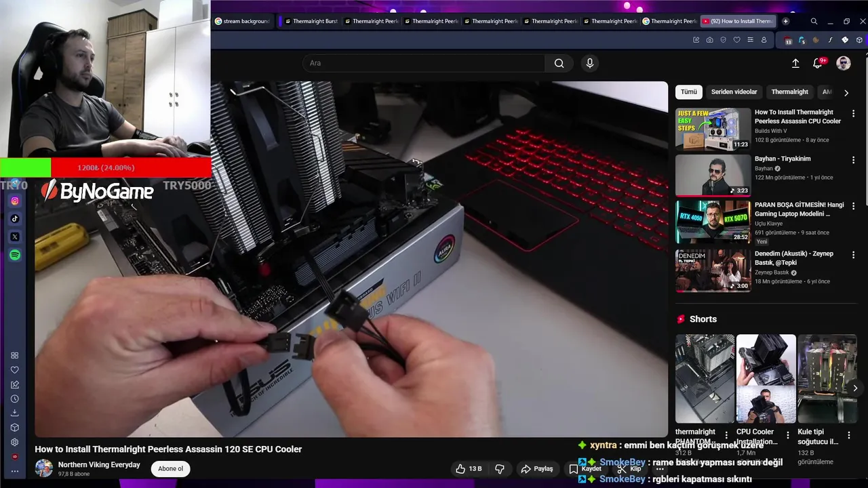
Task: Open options for thermalright PHANTOM short
Action: click(x=726, y=435)
